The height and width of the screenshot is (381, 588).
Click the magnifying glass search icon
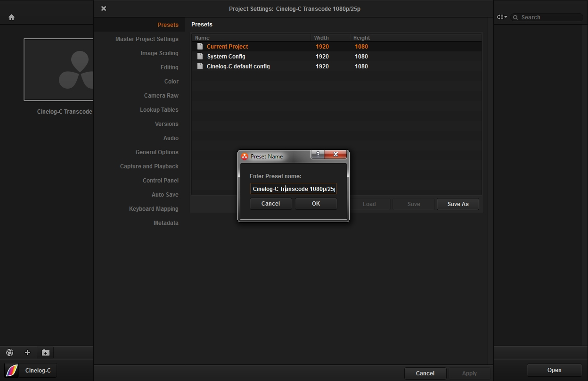click(515, 17)
